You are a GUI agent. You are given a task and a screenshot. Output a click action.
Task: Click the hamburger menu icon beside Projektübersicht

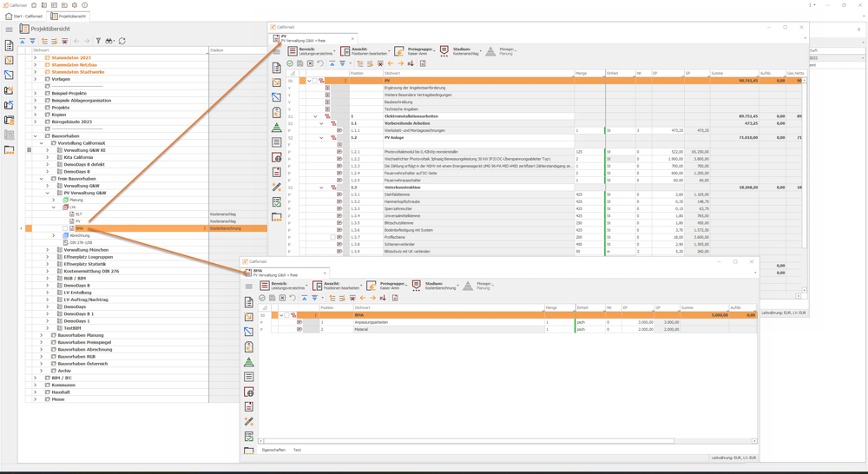coord(10,29)
